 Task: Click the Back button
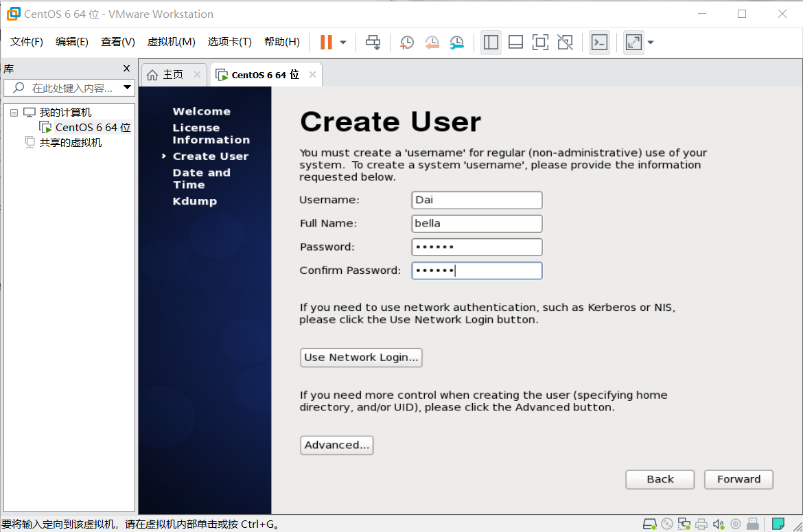pyautogui.click(x=660, y=479)
